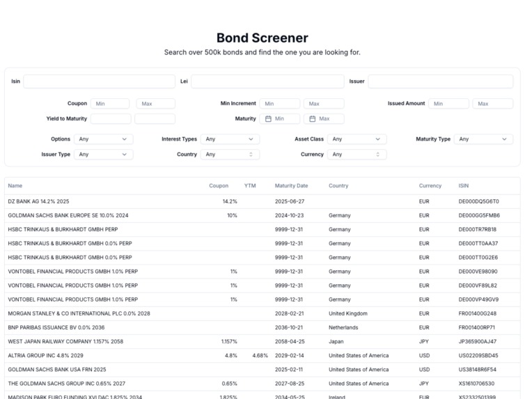
Task: Click the Netherlands country cell
Action: (343, 328)
